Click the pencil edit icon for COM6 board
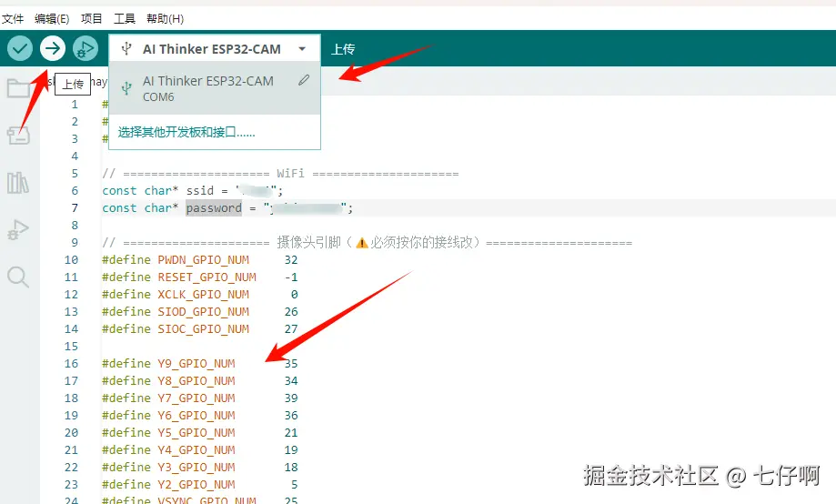This screenshot has height=504, width=836. [x=304, y=80]
